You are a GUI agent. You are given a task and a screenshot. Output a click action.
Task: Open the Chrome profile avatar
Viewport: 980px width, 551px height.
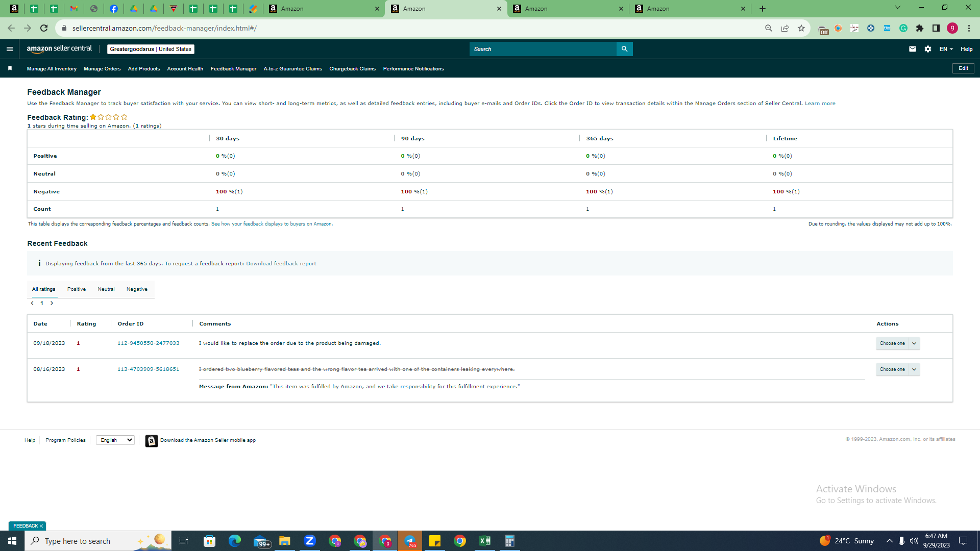pos(952,28)
